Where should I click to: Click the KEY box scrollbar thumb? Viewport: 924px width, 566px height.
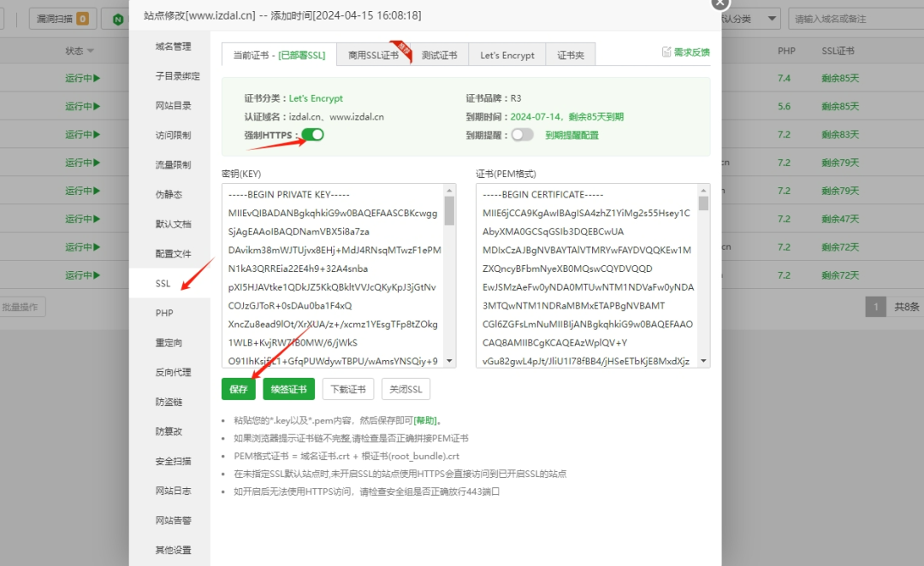450,211
